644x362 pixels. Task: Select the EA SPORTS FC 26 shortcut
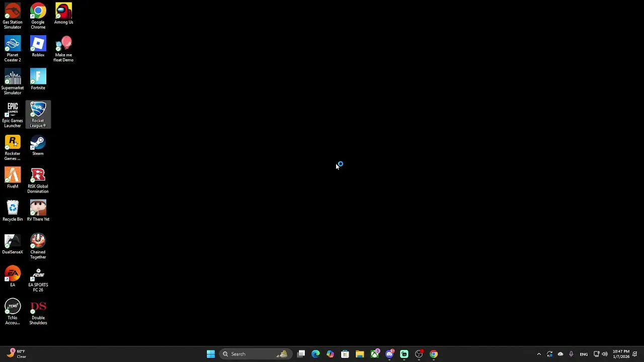[38, 279]
